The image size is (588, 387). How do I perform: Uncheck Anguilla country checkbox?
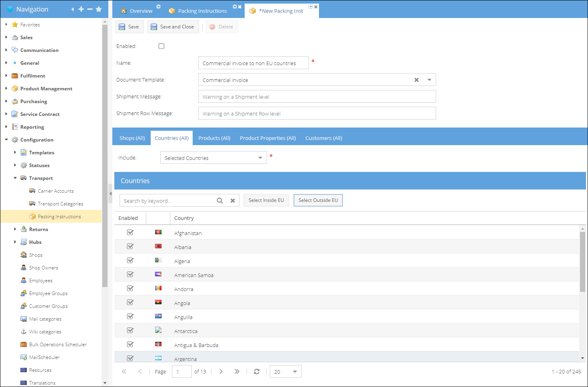pyautogui.click(x=130, y=316)
